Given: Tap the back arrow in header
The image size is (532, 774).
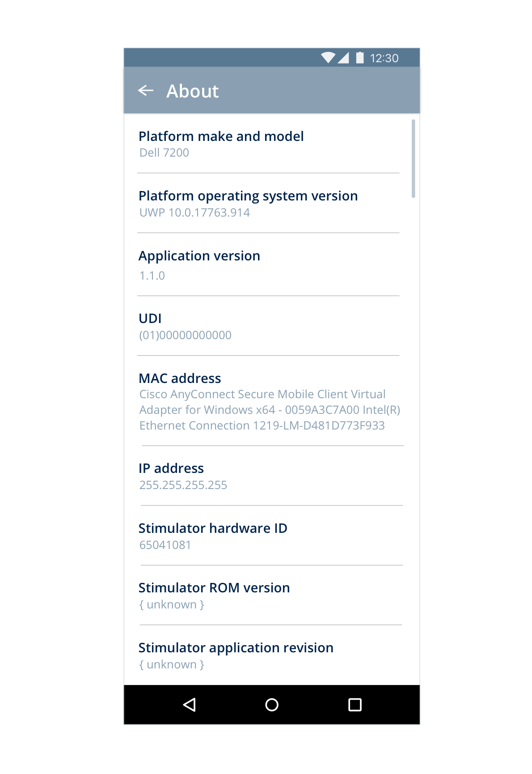Looking at the screenshot, I should pos(146,91).
